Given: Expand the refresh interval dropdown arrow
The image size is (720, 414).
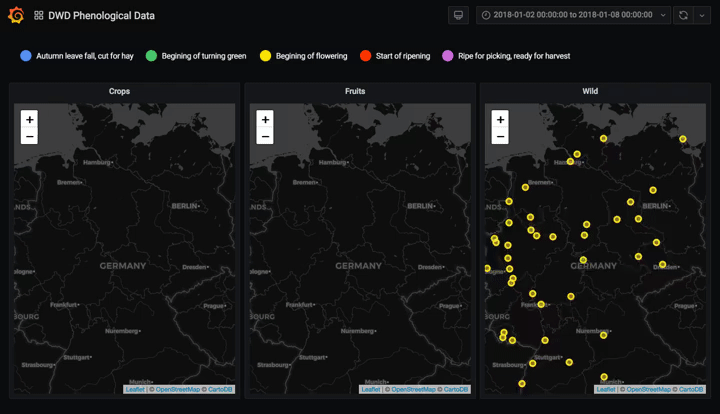Looking at the screenshot, I should coord(700,15).
